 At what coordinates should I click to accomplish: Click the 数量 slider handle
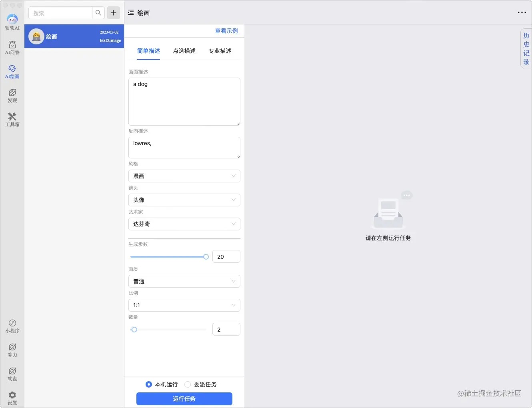pyautogui.click(x=134, y=330)
